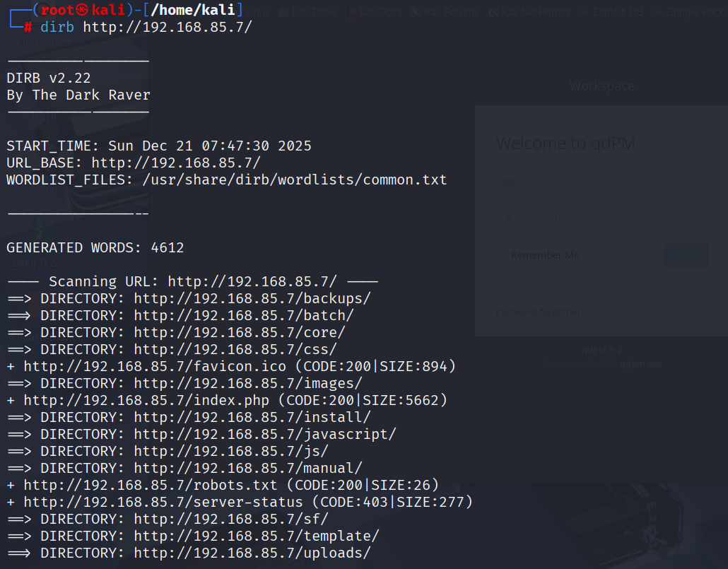Visit the qdpm.net footer link
The height and width of the screenshot is (569, 728).
click(x=641, y=364)
